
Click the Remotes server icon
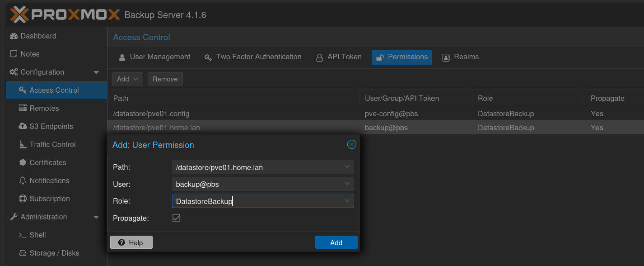coord(23,108)
